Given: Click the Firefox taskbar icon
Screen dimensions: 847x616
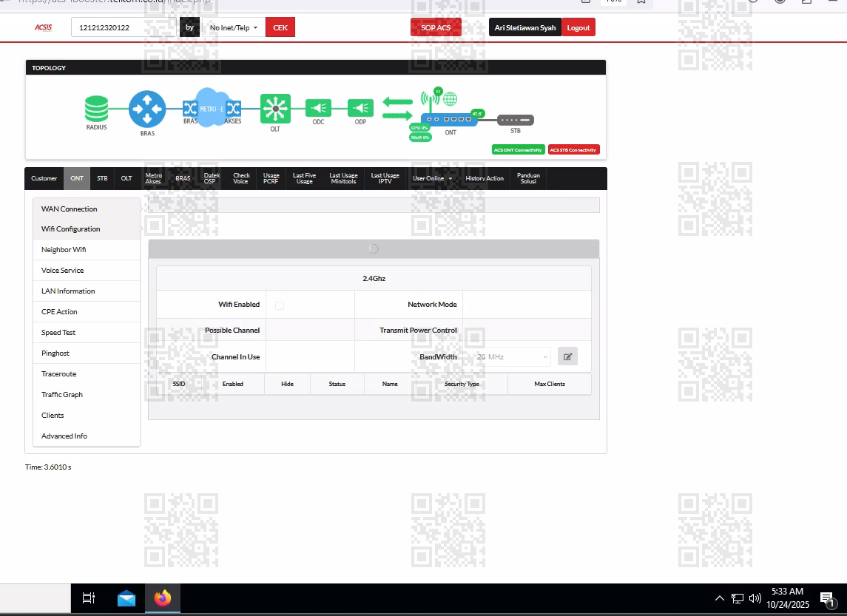Looking at the screenshot, I should [163, 598].
